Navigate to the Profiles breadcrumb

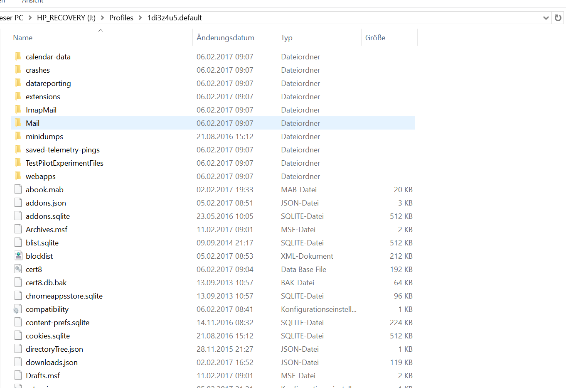pos(121,18)
